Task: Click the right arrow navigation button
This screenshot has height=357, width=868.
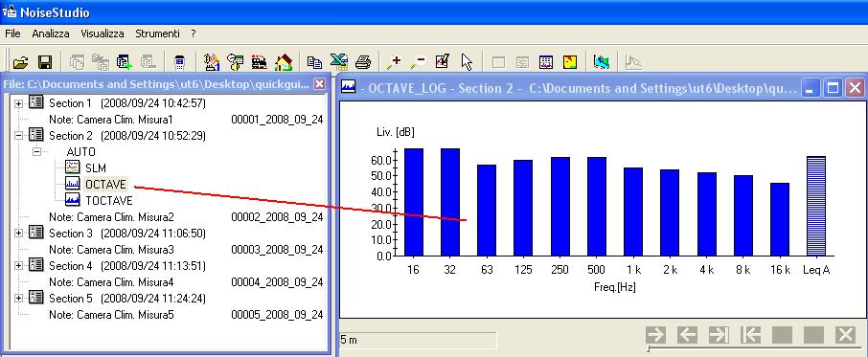Action: click(656, 334)
